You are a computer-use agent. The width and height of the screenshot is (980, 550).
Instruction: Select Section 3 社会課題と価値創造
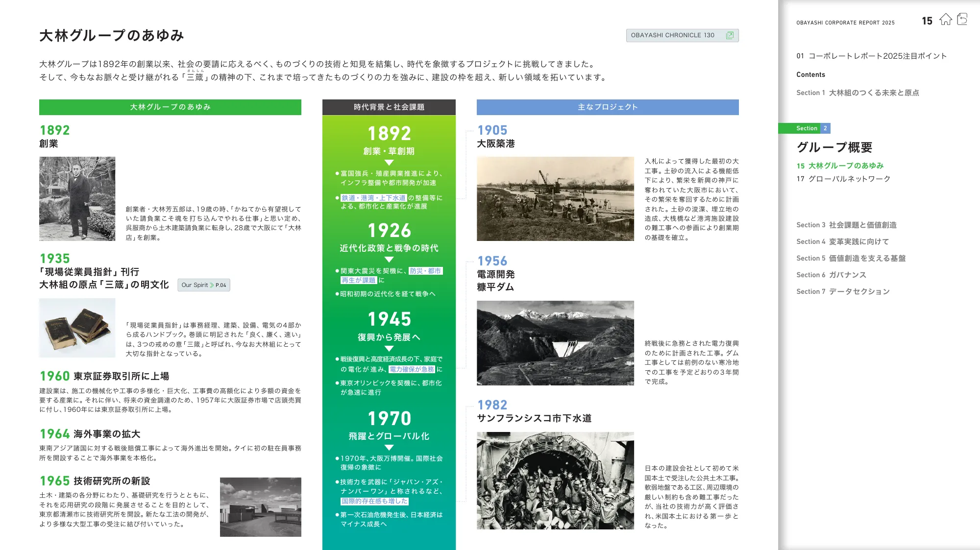(x=846, y=225)
